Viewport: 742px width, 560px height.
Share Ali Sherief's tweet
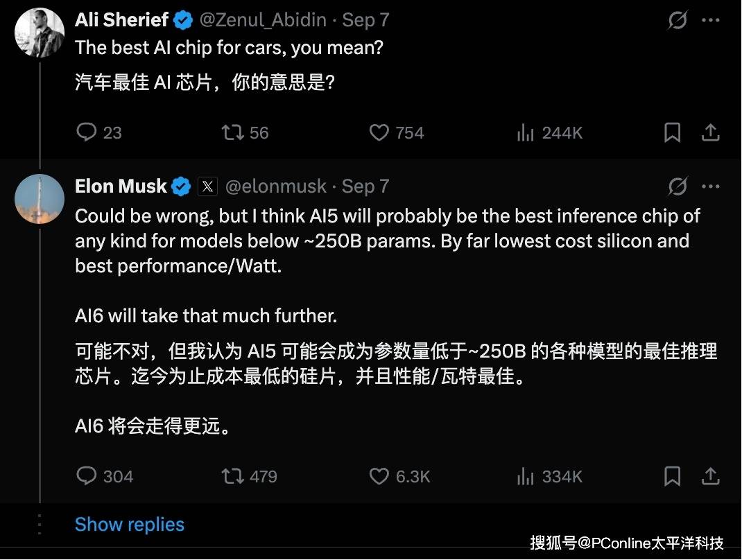click(710, 132)
